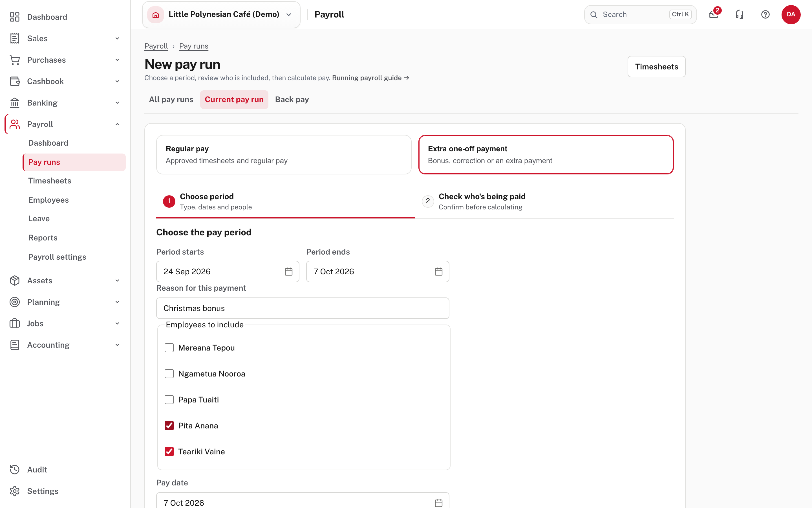Click the Banking building icon
This screenshot has width=812, height=508.
pos(14,103)
